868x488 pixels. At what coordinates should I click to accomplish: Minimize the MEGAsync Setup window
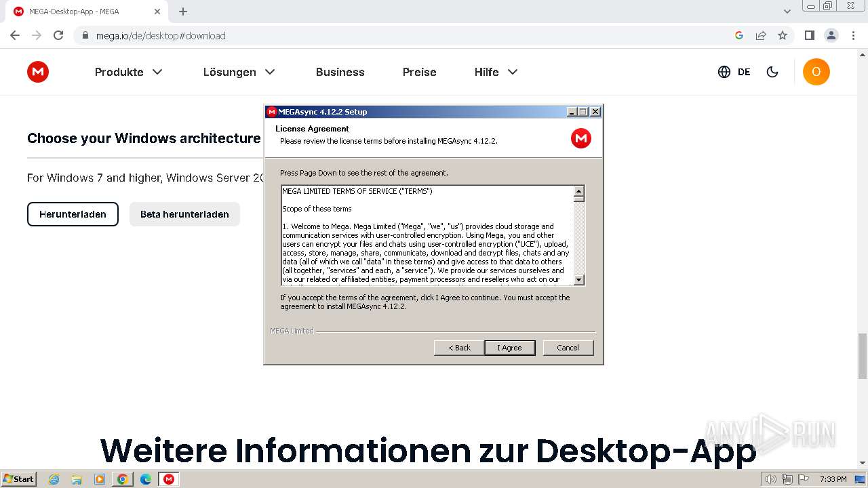[572, 112]
